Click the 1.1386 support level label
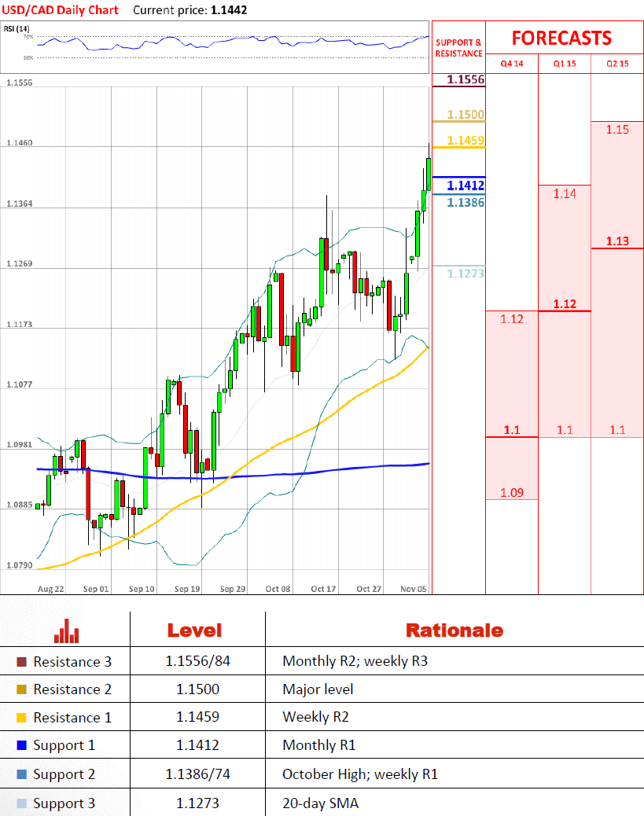This screenshot has height=816, width=644. (466, 203)
